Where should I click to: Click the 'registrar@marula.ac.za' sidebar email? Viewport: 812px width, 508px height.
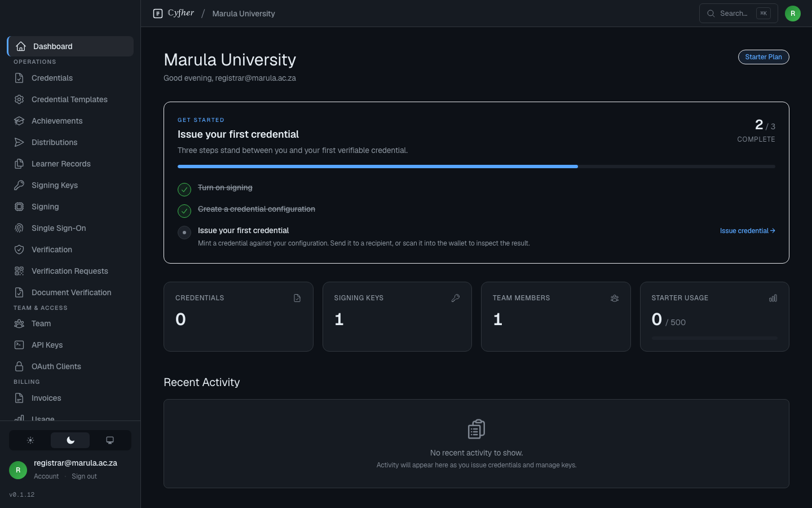point(76,463)
